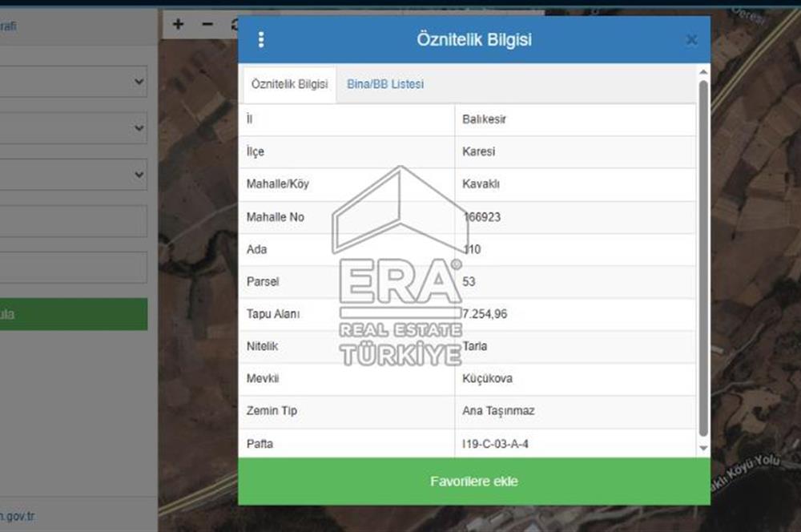
Task: Close the Öznitelik Bilgisi dialog
Action: [x=692, y=40]
